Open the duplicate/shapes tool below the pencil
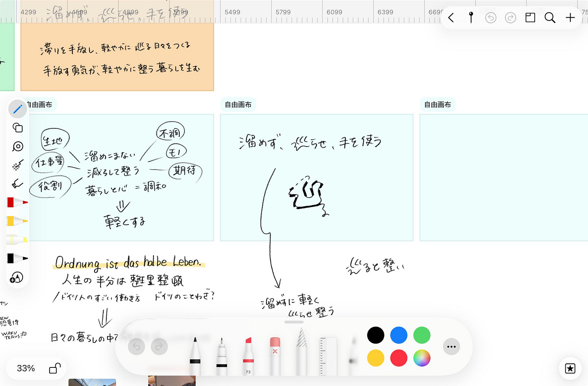588x386 pixels. point(17,128)
